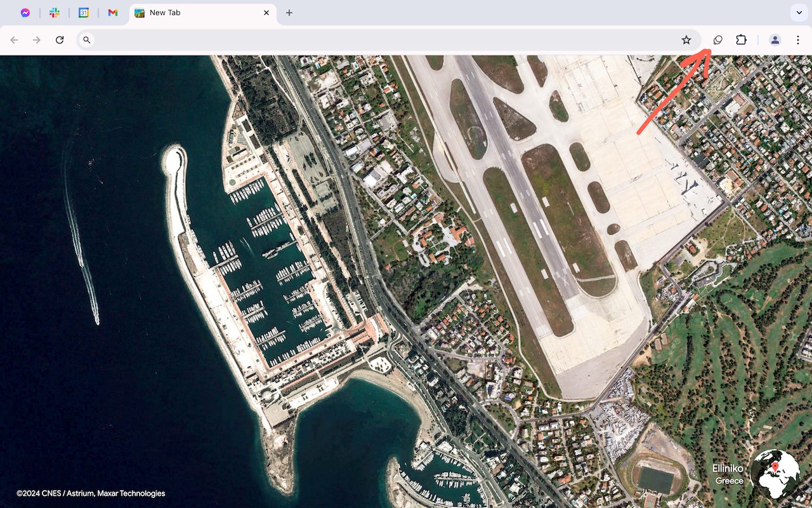The image size is (812, 508).
Task: Open the Extensions puzzle piece menu
Action: click(741, 40)
